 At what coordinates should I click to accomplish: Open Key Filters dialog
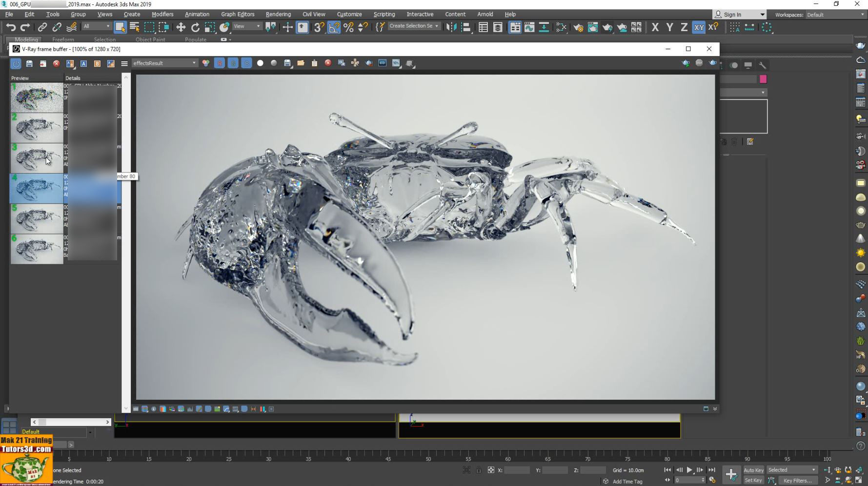(798, 480)
